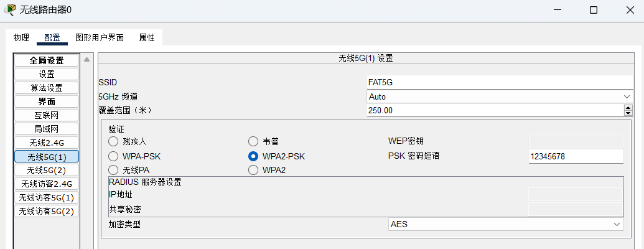Viewport: 644px width, 249px height.
Task: Select 无线访客5G(1) in the sidebar
Action: point(47,197)
